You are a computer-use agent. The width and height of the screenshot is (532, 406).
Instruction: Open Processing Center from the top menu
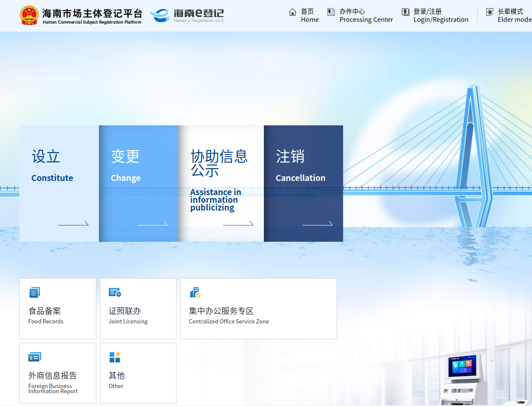pyautogui.click(x=366, y=15)
